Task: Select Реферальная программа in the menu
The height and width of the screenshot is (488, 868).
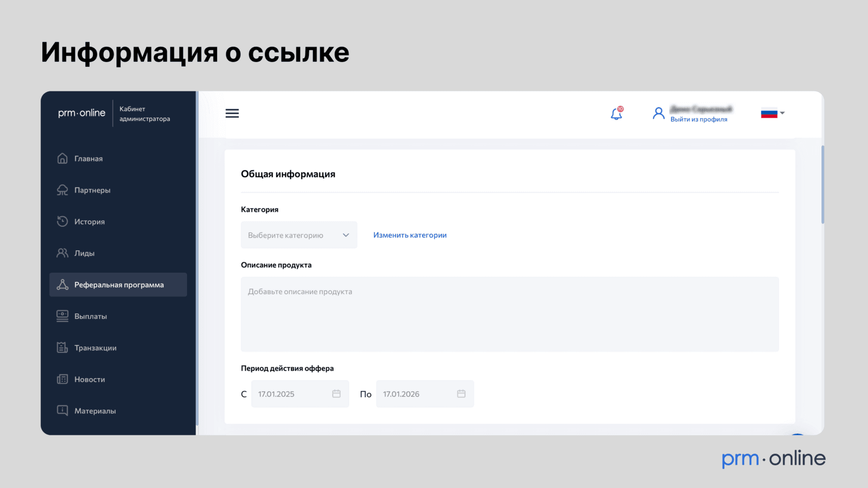Action: (x=118, y=285)
